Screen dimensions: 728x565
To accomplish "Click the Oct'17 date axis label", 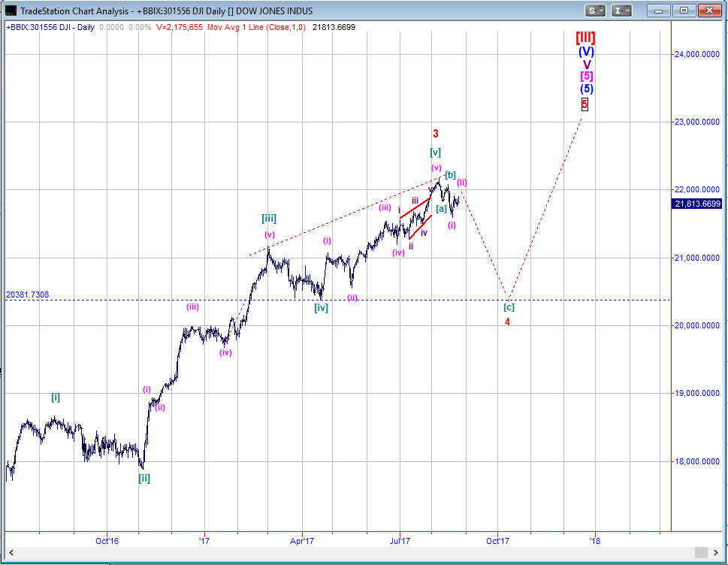I will (497, 541).
